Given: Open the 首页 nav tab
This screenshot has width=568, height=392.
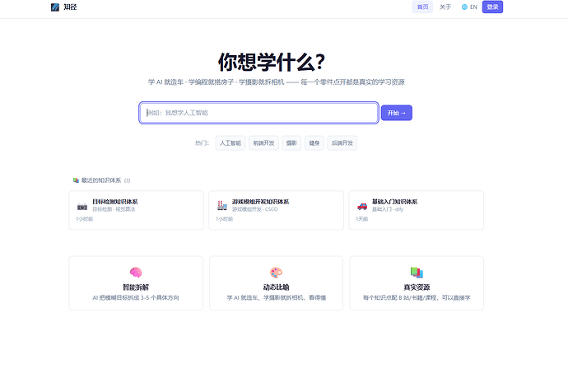Looking at the screenshot, I should pos(422,7).
